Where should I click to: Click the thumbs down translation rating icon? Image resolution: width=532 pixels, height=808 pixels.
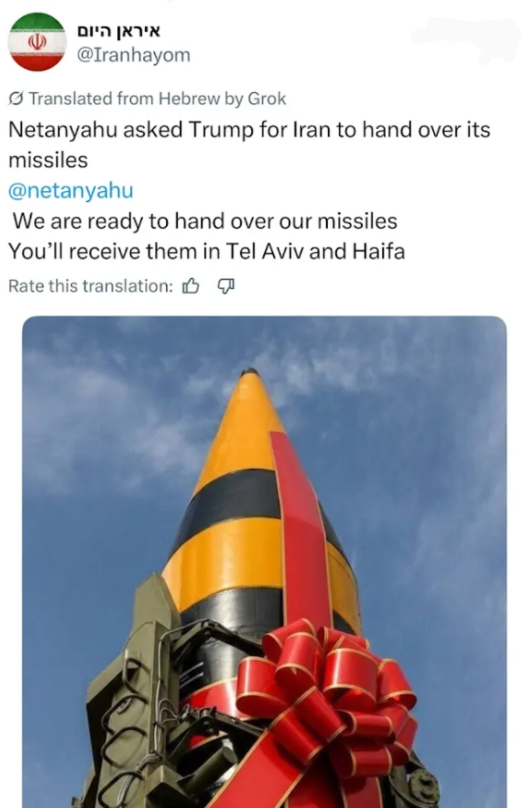point(226,286)
